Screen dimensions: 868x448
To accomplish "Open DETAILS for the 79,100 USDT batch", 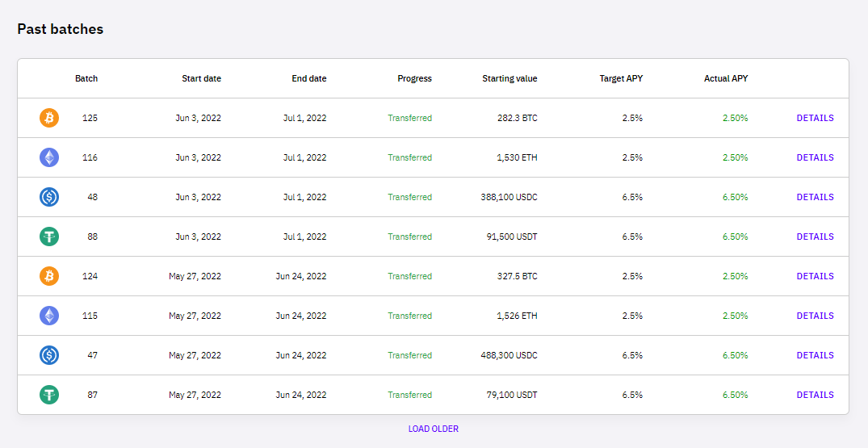I will point(815,395).
